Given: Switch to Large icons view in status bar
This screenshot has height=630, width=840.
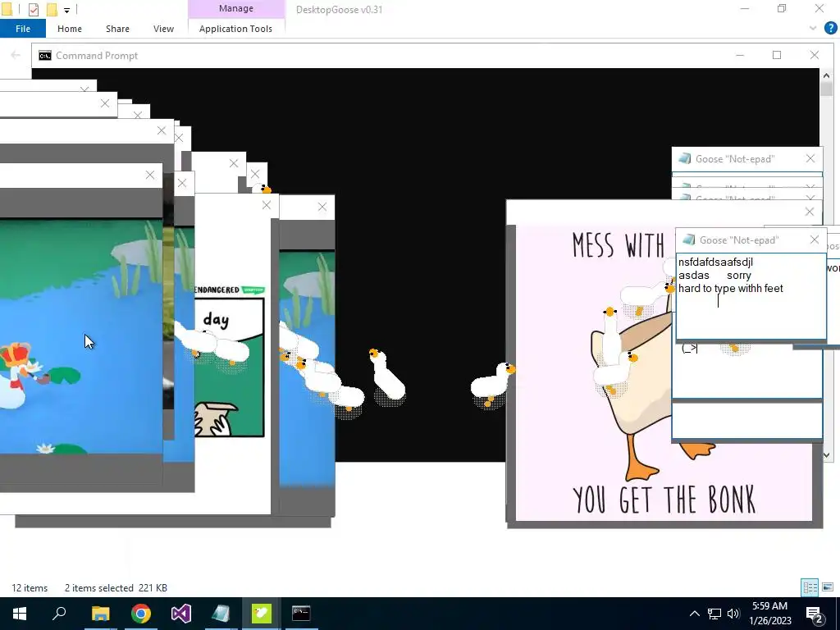Looking at the screenshot, I should click(828, 587).
